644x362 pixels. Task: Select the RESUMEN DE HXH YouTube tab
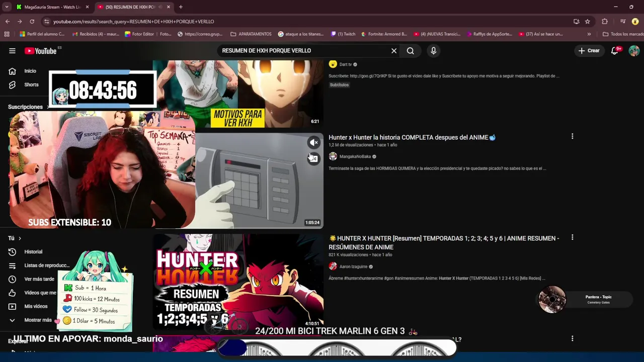coord(131,7)
